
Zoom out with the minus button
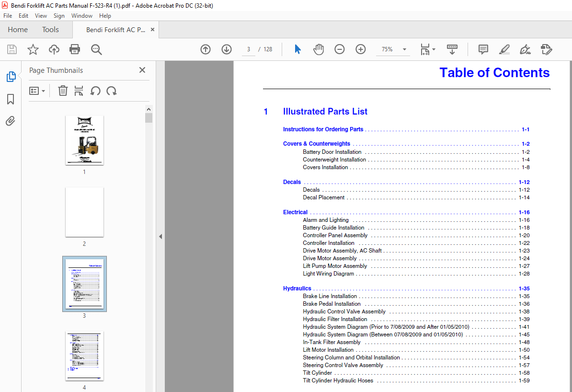coord(339,49)
